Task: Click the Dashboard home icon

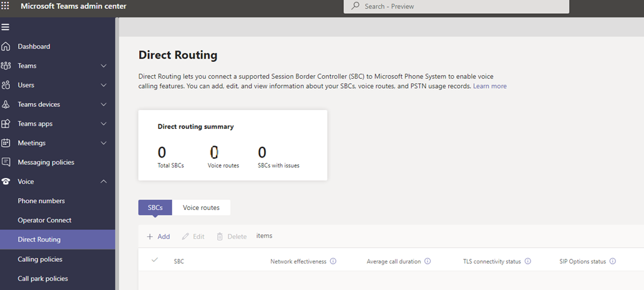Action: pos(6,46)
